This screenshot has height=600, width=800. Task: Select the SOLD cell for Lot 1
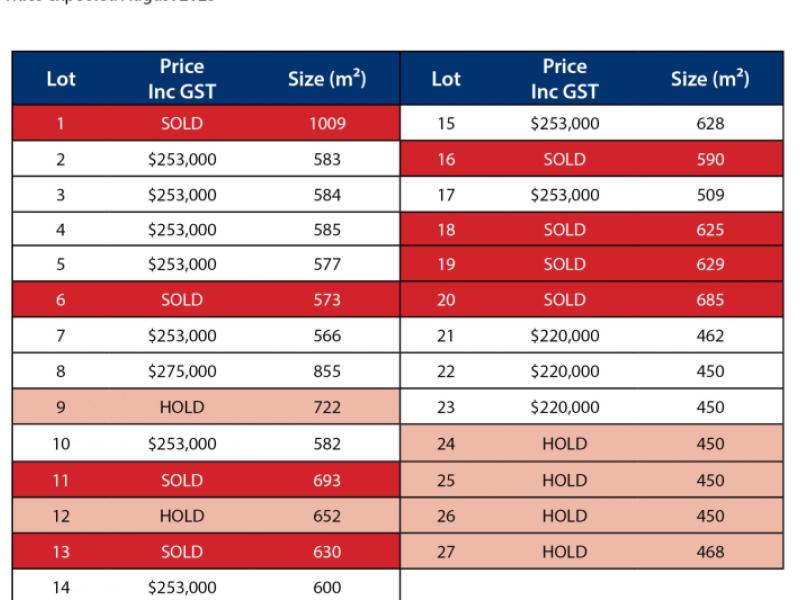tap(181, 124)
